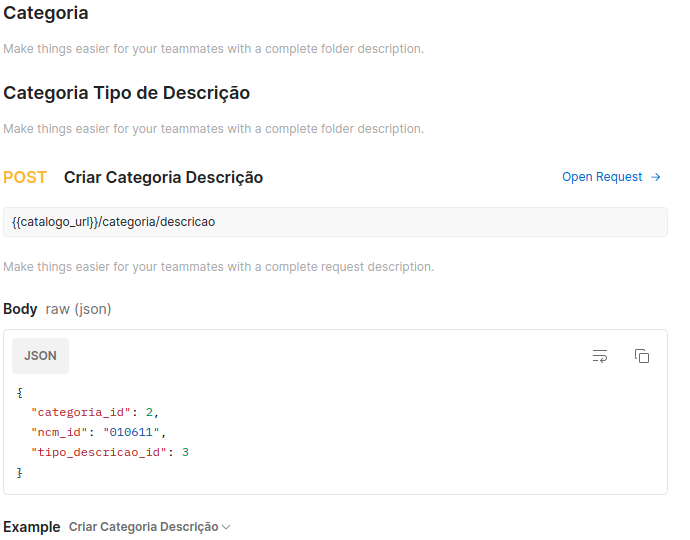
Task: Click the Example label
Action: (32, 527)
